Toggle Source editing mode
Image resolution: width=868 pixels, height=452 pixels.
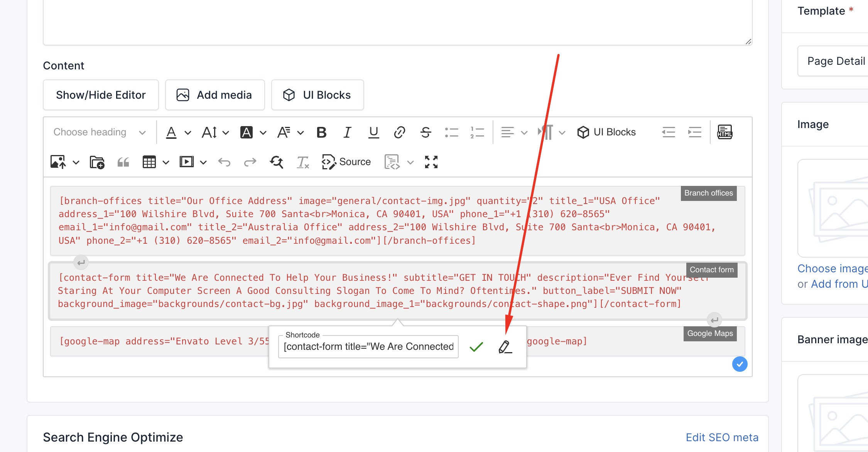[346, 162]
